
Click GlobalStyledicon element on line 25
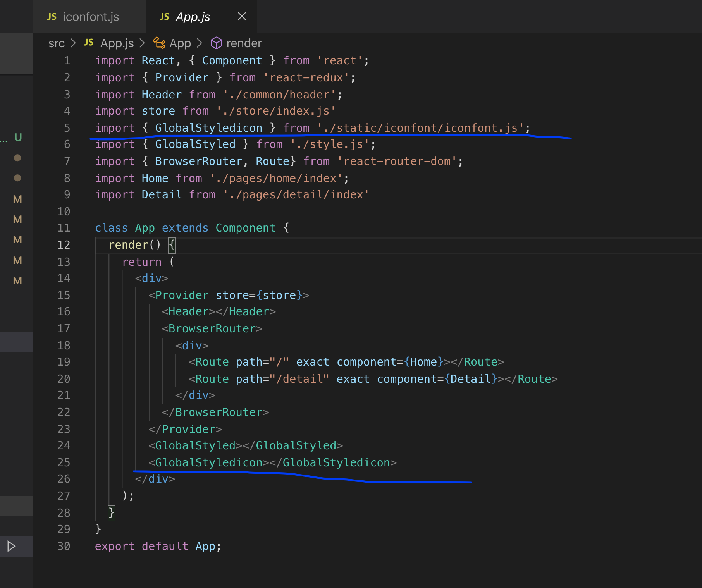coord(273,462)
